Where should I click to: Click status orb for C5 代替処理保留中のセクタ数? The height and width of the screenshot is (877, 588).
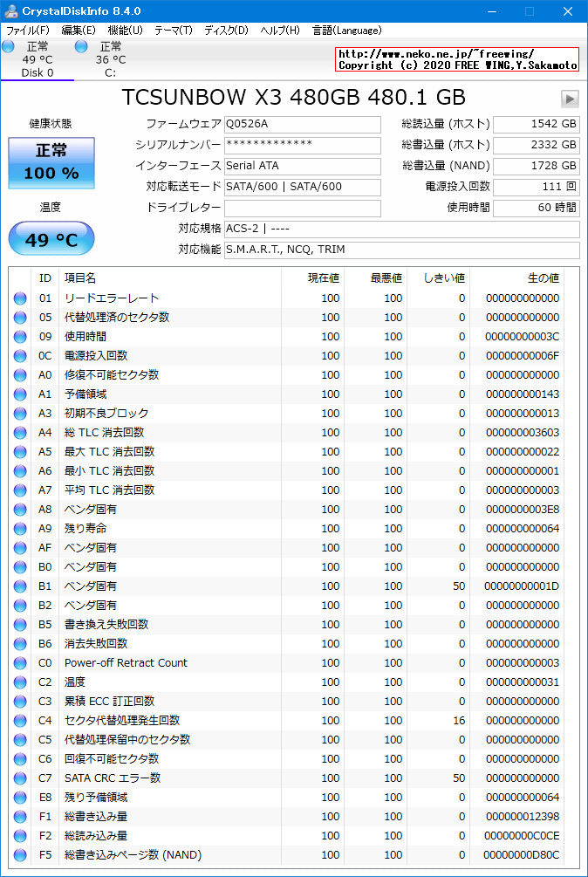[x=20, y=739]
